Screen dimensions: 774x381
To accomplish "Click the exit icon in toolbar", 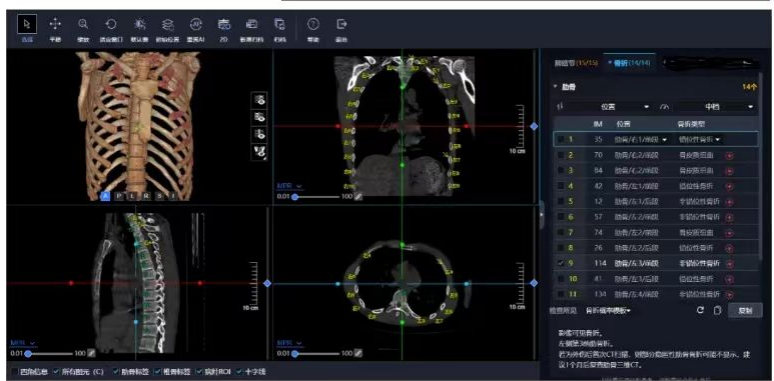I will click(341, 24).
